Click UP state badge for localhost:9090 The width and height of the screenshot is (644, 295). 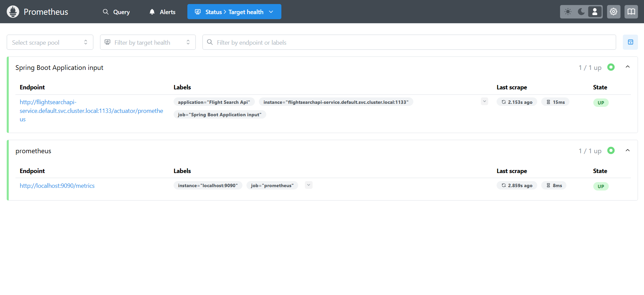(x=601, y=186)
